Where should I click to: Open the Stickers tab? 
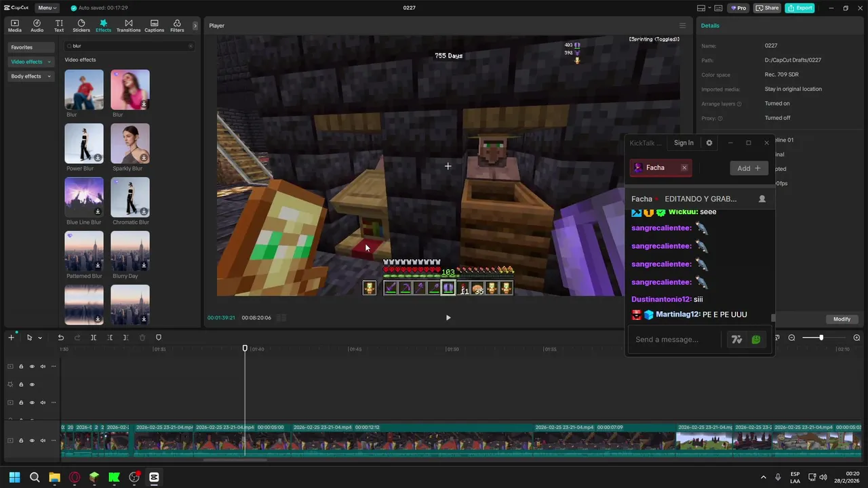click(81, 26)
